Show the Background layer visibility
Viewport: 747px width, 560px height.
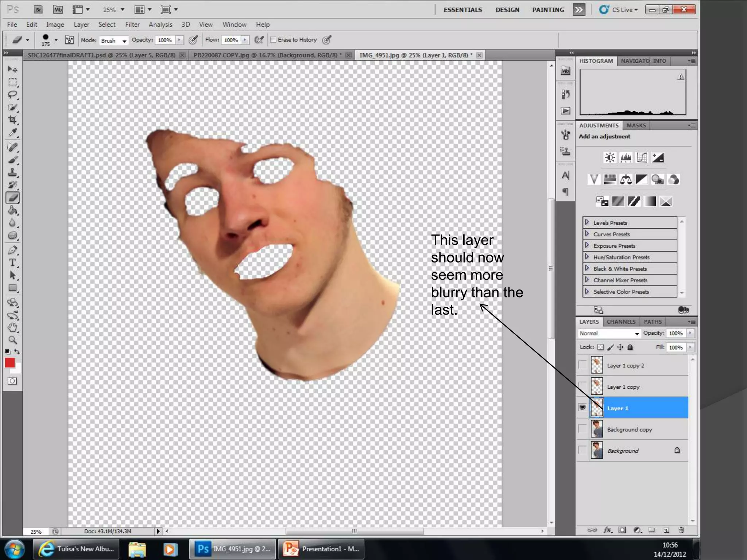[582, 450]
